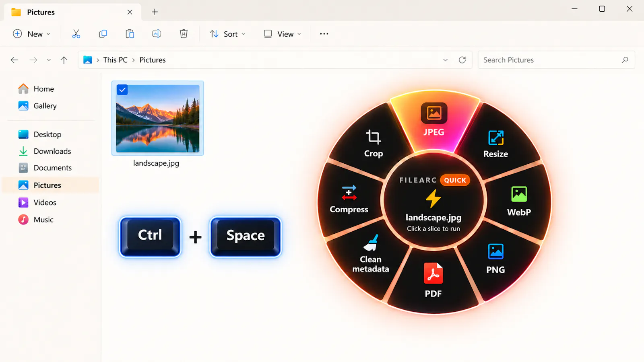Open the See more ellipsis menu
This screenshot has width=644, height=362.
(324, 34)
